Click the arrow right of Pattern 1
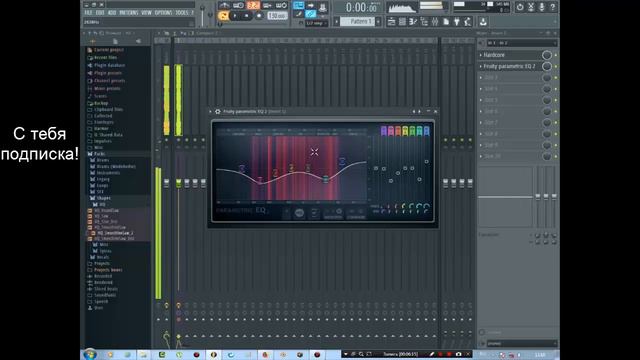 point(378,21)
